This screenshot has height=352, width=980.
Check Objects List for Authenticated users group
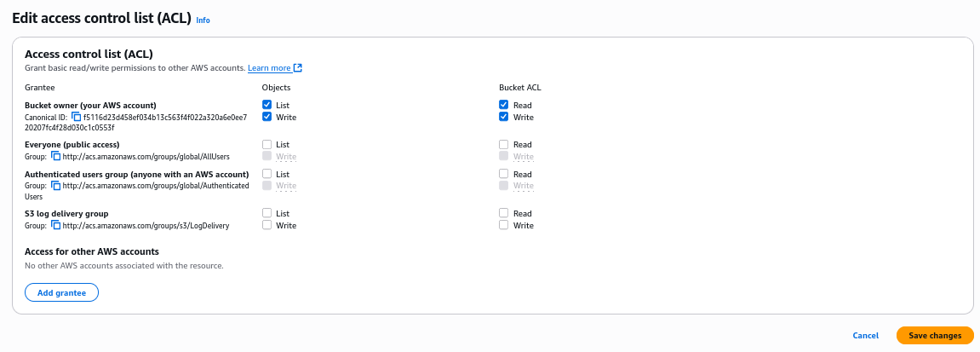point(266,174)
